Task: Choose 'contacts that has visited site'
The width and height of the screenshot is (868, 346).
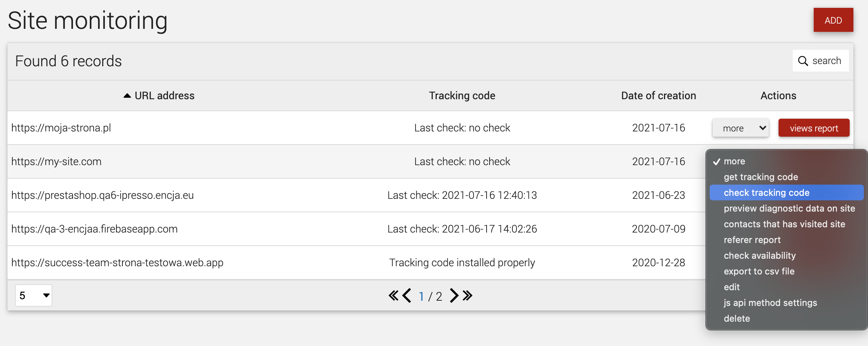Action: pos(784,224)
